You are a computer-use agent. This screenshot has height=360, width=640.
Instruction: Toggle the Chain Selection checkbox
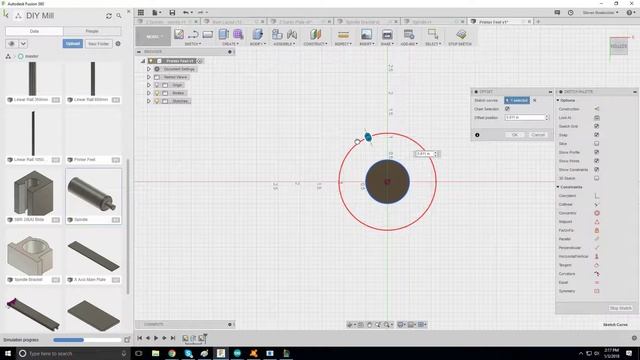tap(507, 109)
